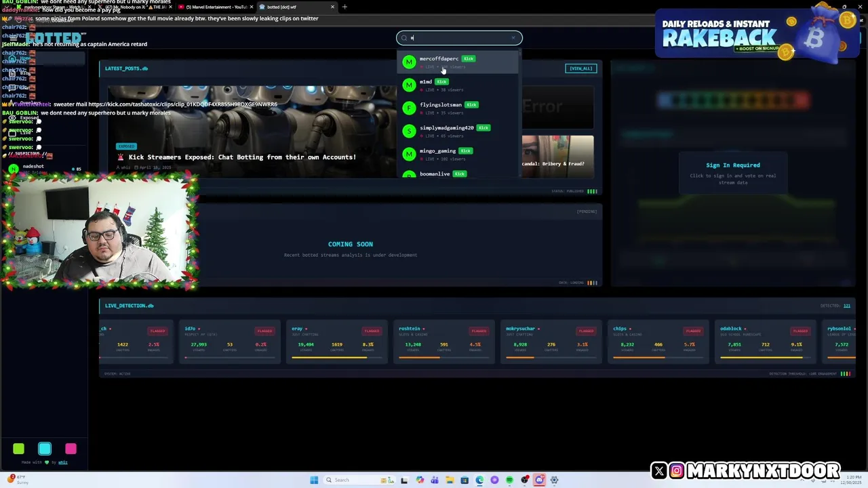The image size is (868, 488).
Task: Select the cyan theme swatch
Action: click(45, 449)
